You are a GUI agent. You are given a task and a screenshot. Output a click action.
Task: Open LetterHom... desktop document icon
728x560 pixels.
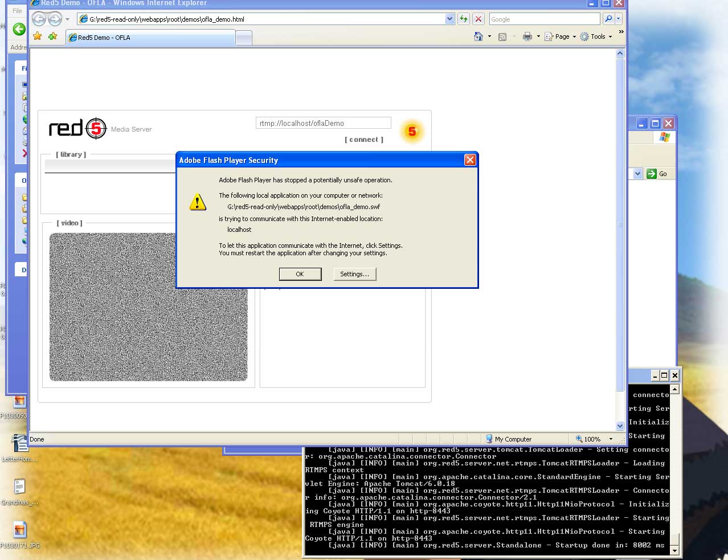pos(19,443)
